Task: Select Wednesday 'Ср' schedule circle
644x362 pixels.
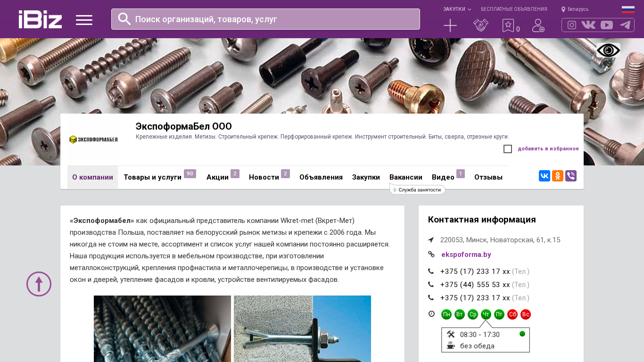Action: [x=473, y=314]
